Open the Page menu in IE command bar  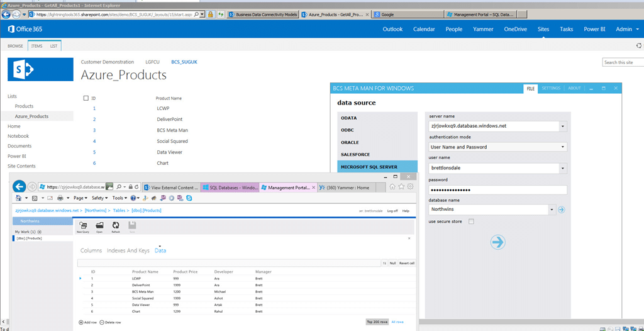[x=80, y=198]
